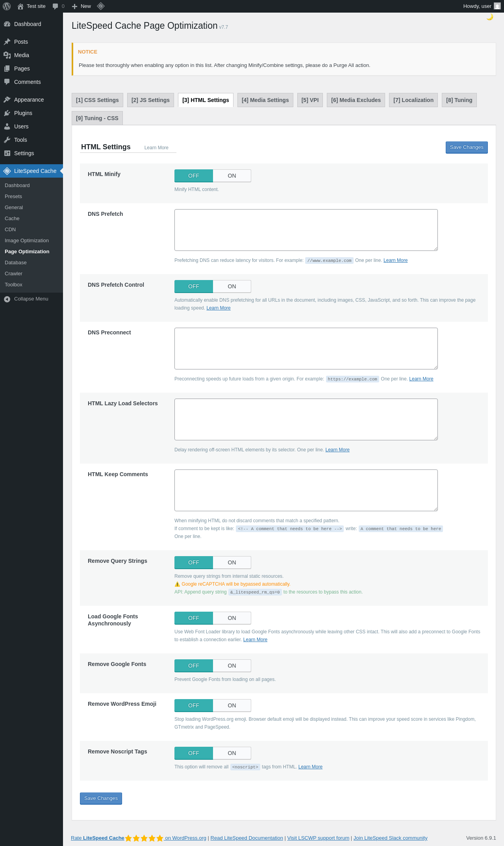Turn Remove WordPress Emoji ON
The width and height of the screenshot is (504, 846).
pos(232,705)
